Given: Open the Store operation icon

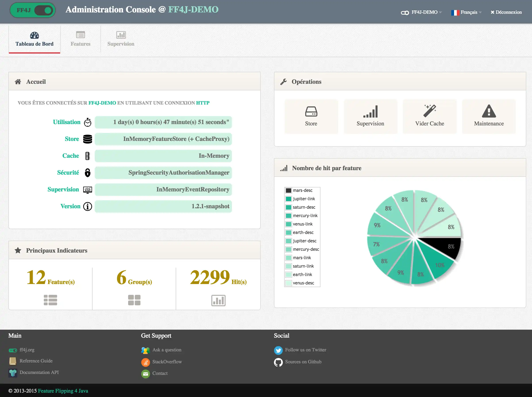Looking at the screenshot, I should 311,112.
